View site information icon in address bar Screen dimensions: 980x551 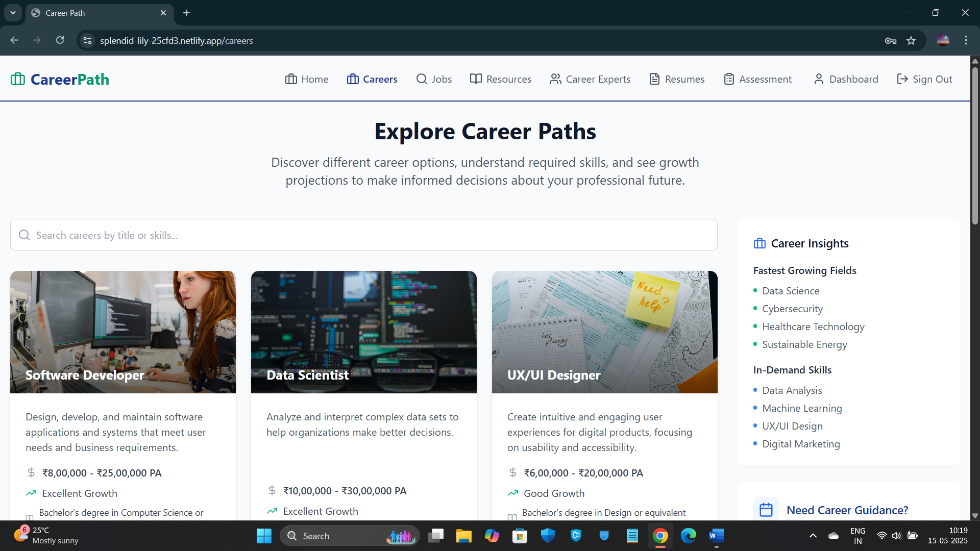pos(87,40)
